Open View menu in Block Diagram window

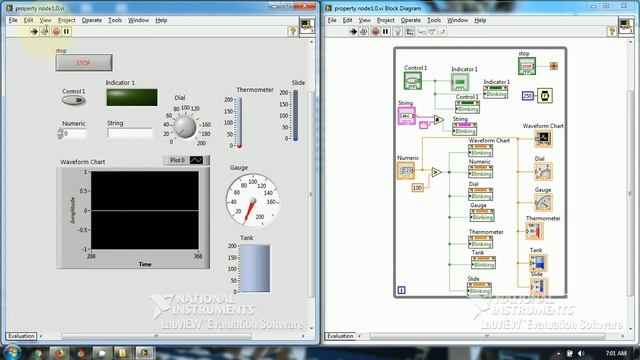[364, 20]
